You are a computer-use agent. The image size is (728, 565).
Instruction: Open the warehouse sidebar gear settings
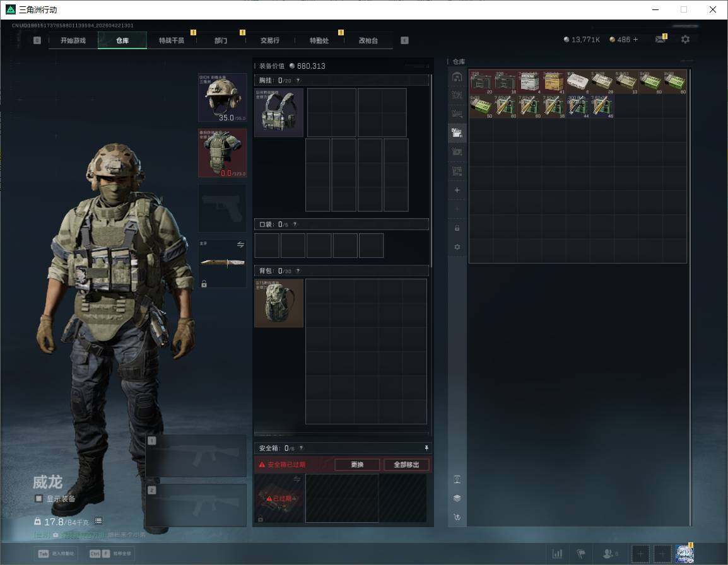[x=457, y=247]
